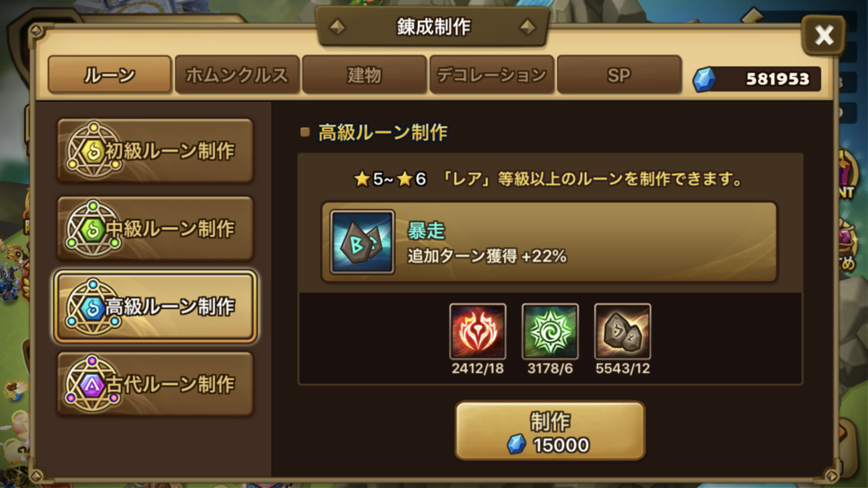Open the デコレーション tab
Screen dimensions: 868x488
[491, 75]
